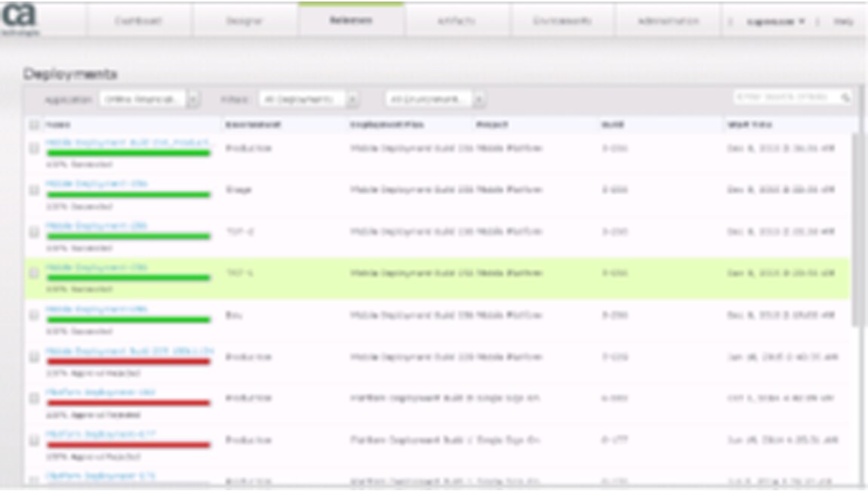
Task: Click the Project column header
Action: [x=491, y=125]
